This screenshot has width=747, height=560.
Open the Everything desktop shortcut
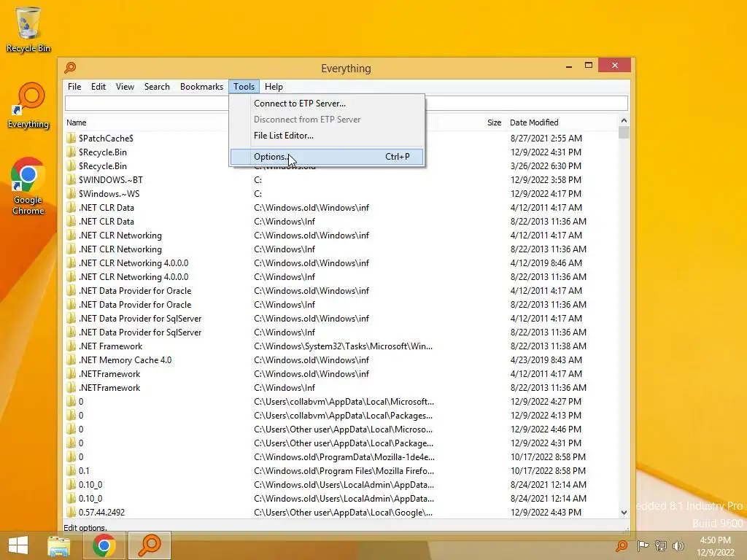pos(28,106)
